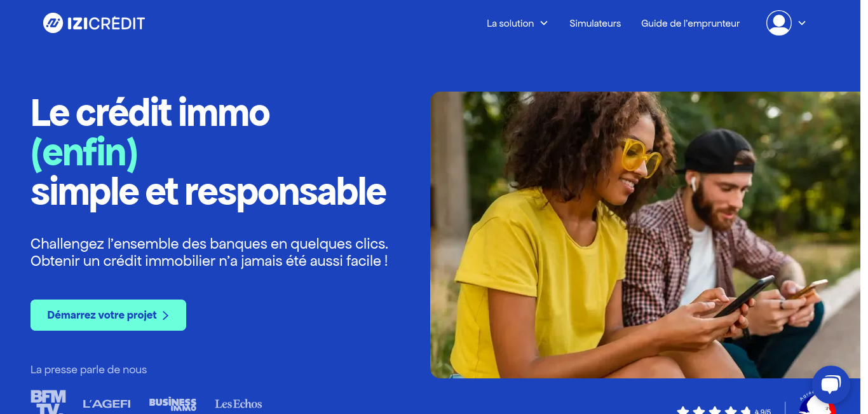Screen dimensions: 868x414
Task: Click the IZICRÉDIT logo in the header
Action: 94,24
